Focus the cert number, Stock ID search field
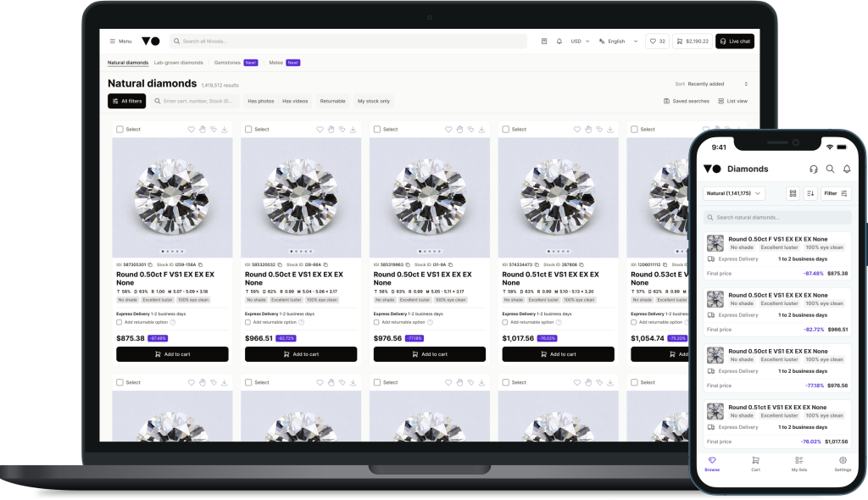The width and height of the screenshot is (868, 500). pyautogui.click(x=196, y=102)
